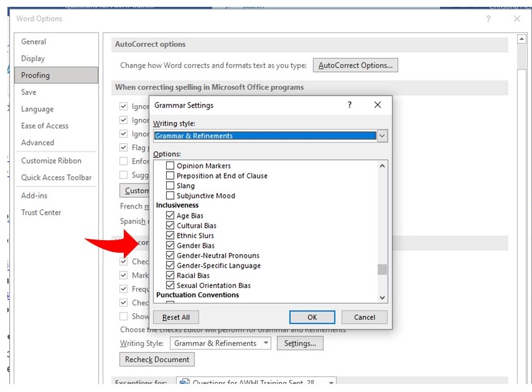The height and width of the screenshot is (392, 532).
Task: Open Writing Style dropdown in Word Options
Action: [220, 343]
